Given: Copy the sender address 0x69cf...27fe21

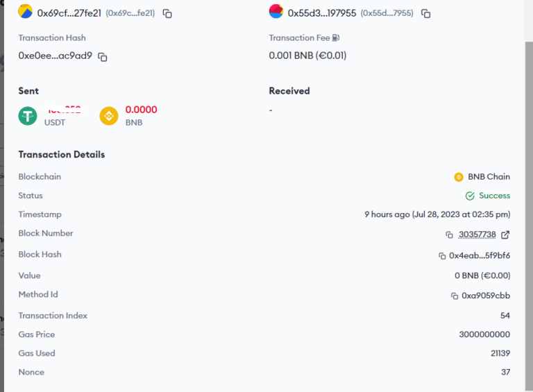Looking at the screenshot, I should click(167, 13).
